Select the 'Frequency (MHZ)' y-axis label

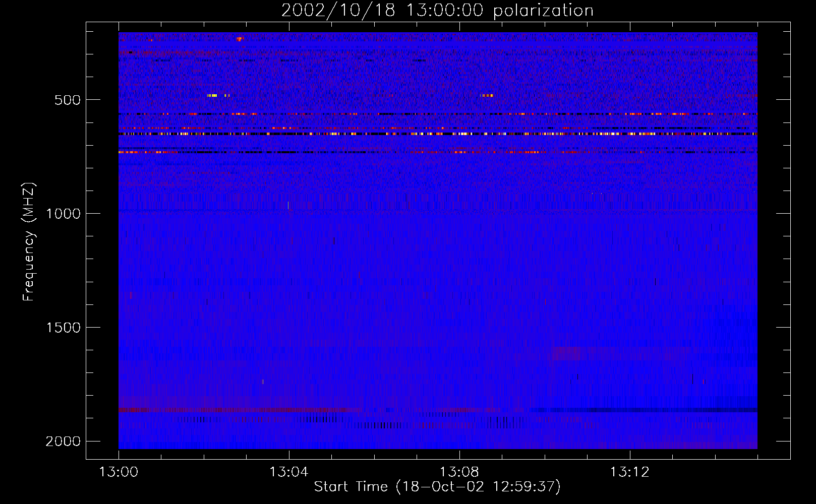29,242
